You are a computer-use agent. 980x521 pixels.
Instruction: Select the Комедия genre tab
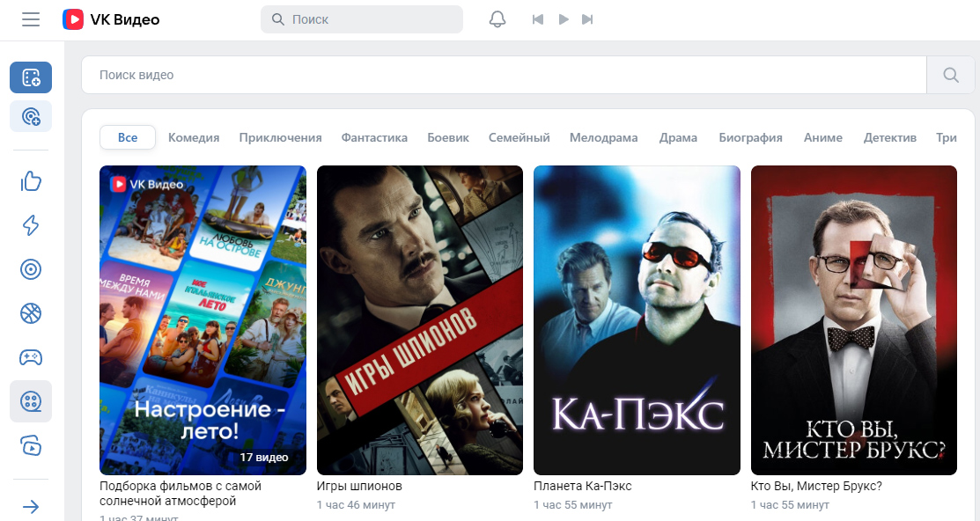pos(194,137)
